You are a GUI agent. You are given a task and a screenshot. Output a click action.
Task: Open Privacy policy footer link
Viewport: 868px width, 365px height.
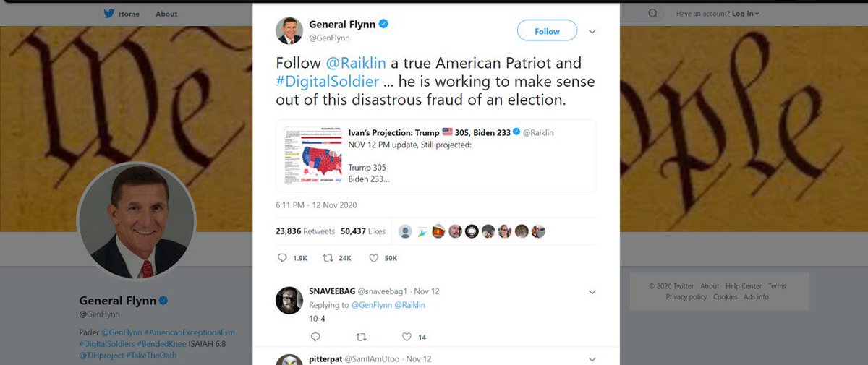click(686, 297)
